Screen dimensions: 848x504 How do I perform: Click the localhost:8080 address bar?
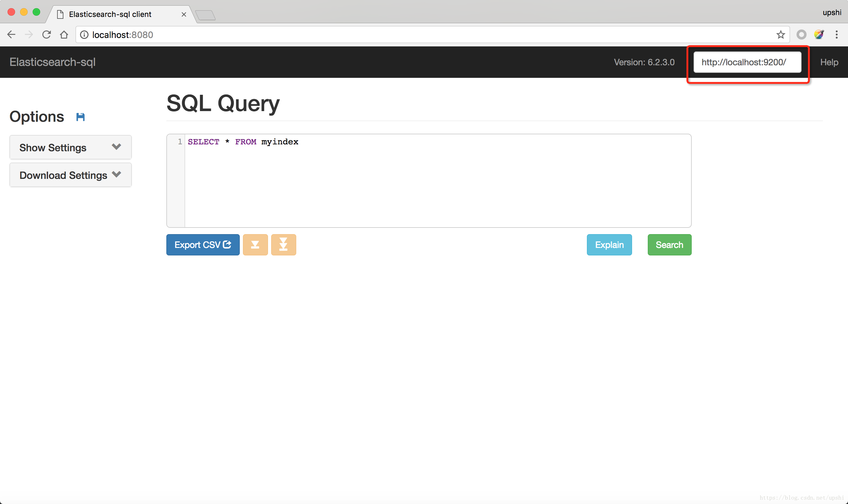coord(432,35)
